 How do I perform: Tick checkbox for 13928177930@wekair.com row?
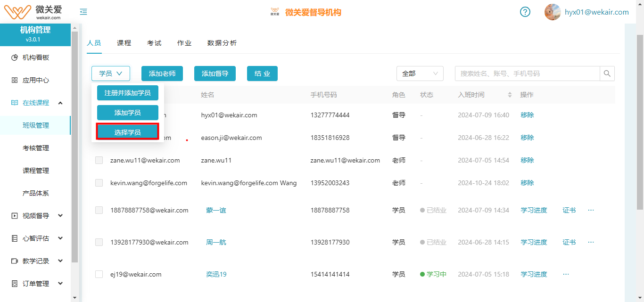click(99, 242)
